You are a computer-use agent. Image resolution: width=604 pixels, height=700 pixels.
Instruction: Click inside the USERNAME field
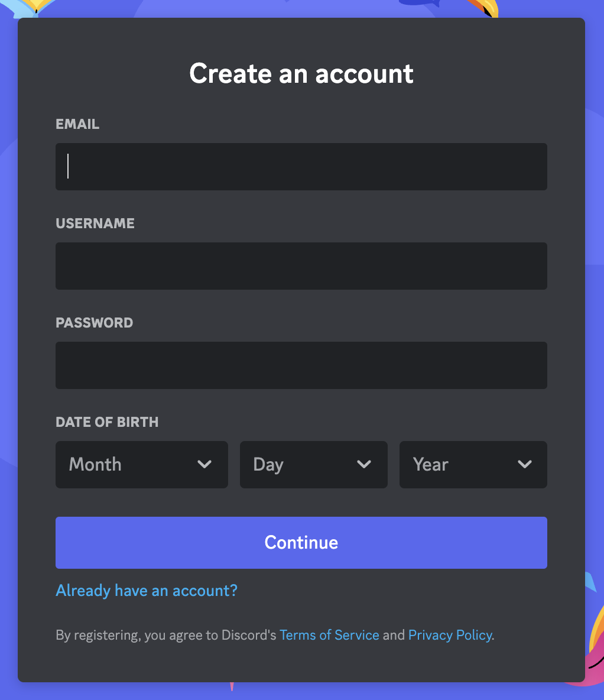(x=301, y=265)
